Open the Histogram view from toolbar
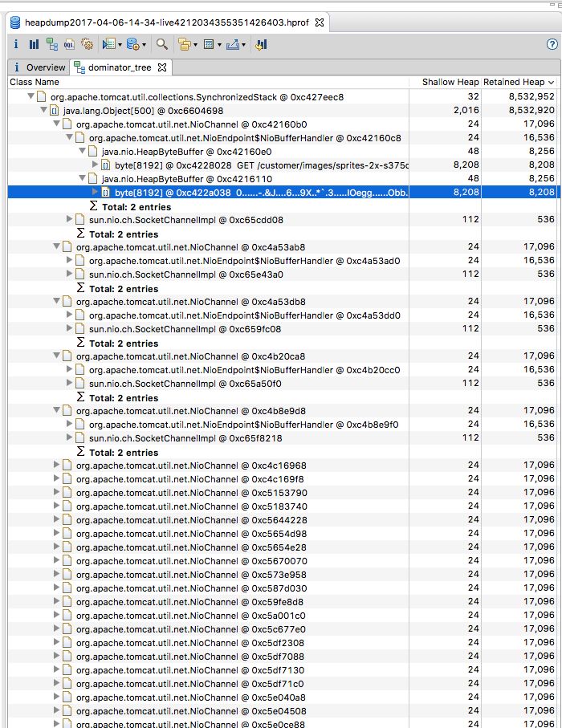 click(34, 44)
